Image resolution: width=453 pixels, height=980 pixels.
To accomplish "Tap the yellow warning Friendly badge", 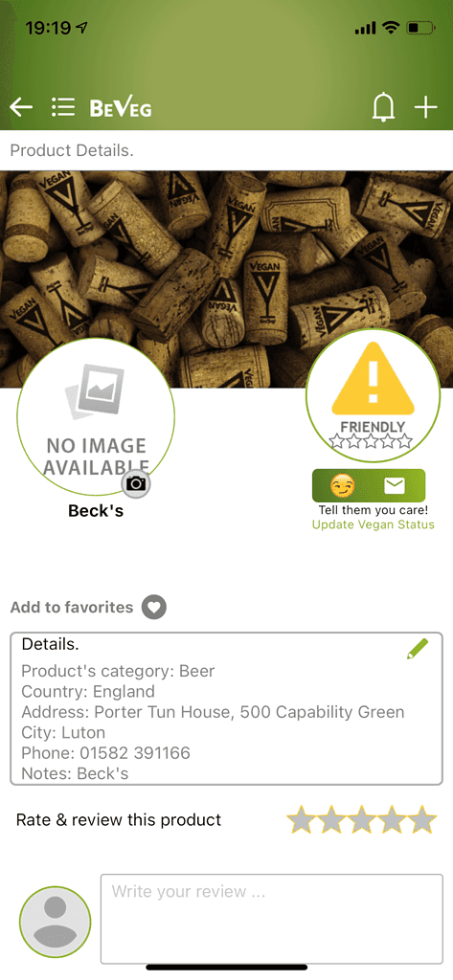I will (x=373, y=395).
